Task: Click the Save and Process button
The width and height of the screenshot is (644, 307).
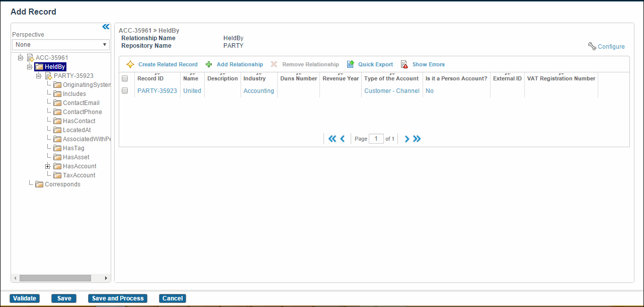Action: pos(118,298)
